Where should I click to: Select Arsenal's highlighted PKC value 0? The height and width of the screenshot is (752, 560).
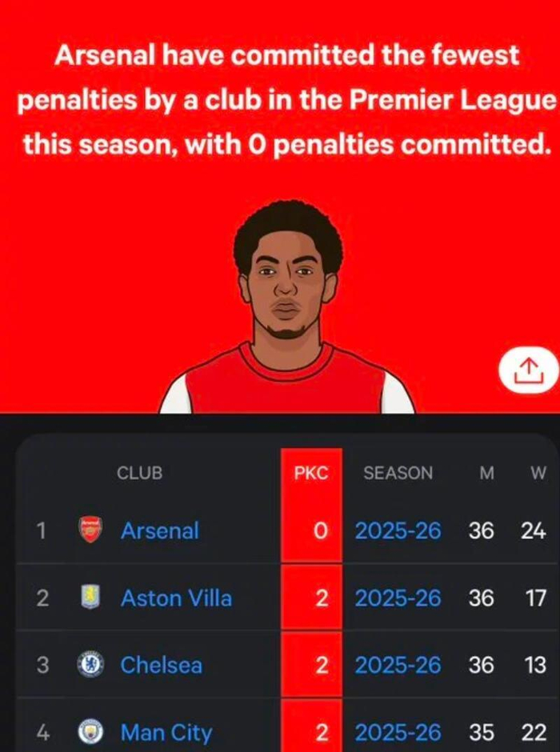click(x=322, y=531)
